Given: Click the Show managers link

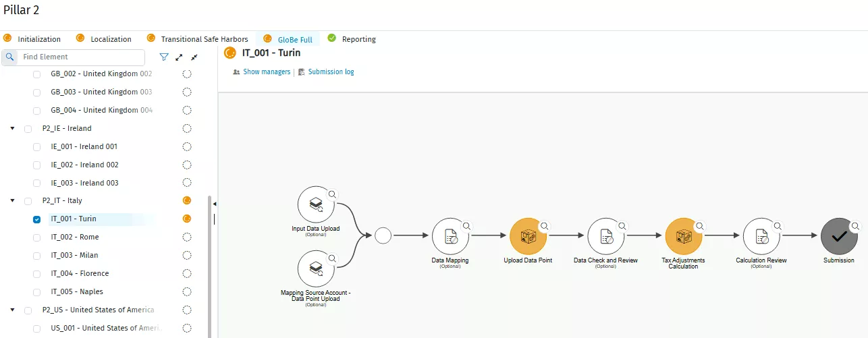Looking at the screenshot, I should [266, 72].
